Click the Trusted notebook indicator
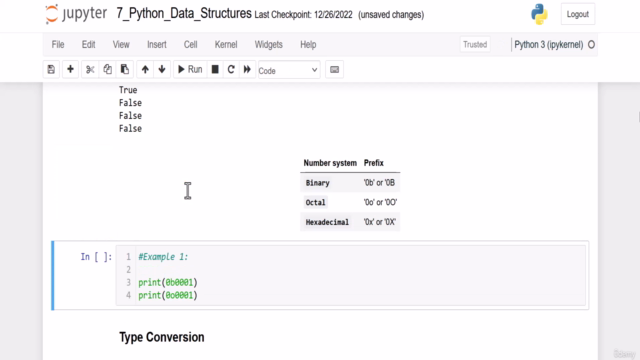 coord(475,44)
